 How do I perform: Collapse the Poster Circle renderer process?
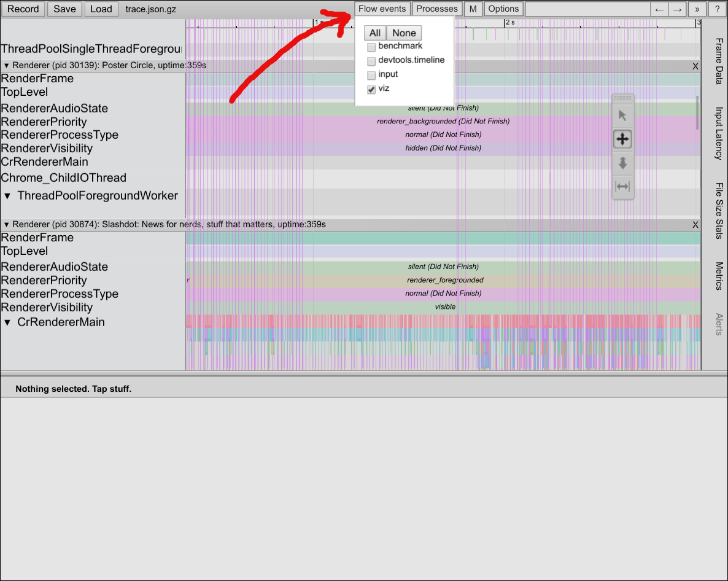click(7, 66)
